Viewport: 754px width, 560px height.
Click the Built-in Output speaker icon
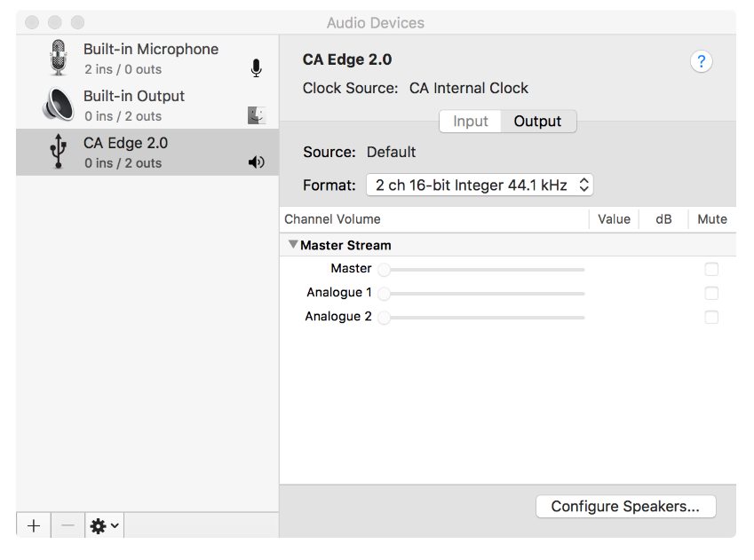point(59,105)
